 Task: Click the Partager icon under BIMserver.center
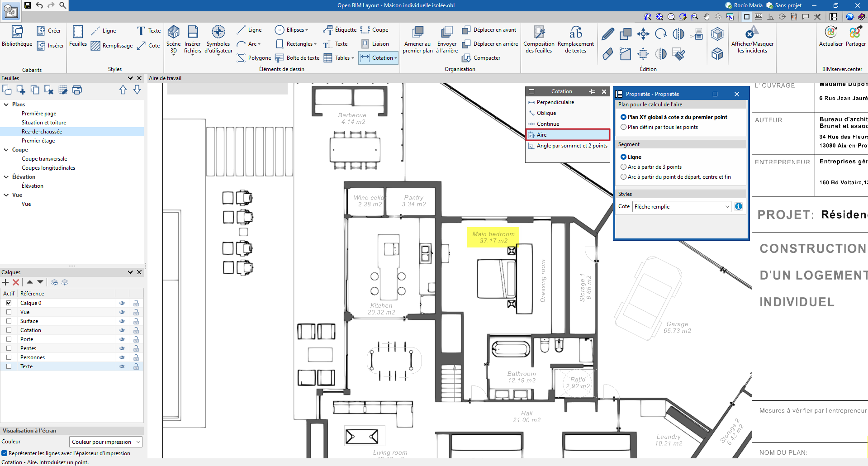click(x=855, y=36)
